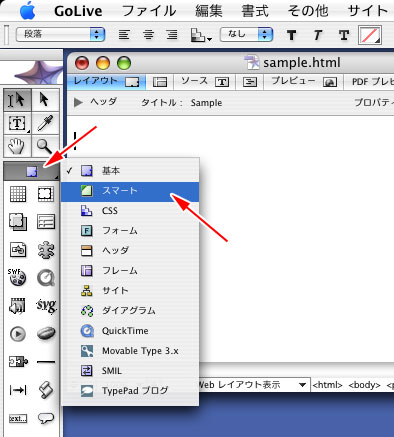This screenshot has width=394, height=437.
Task: Choose Movable Type 3.x from palette menu
Action: 130,351
